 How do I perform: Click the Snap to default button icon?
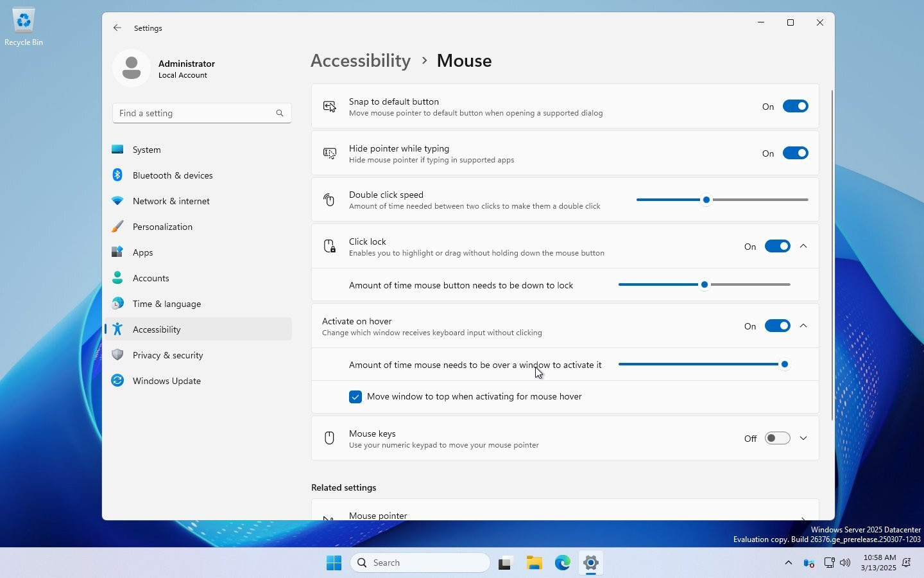330,107
